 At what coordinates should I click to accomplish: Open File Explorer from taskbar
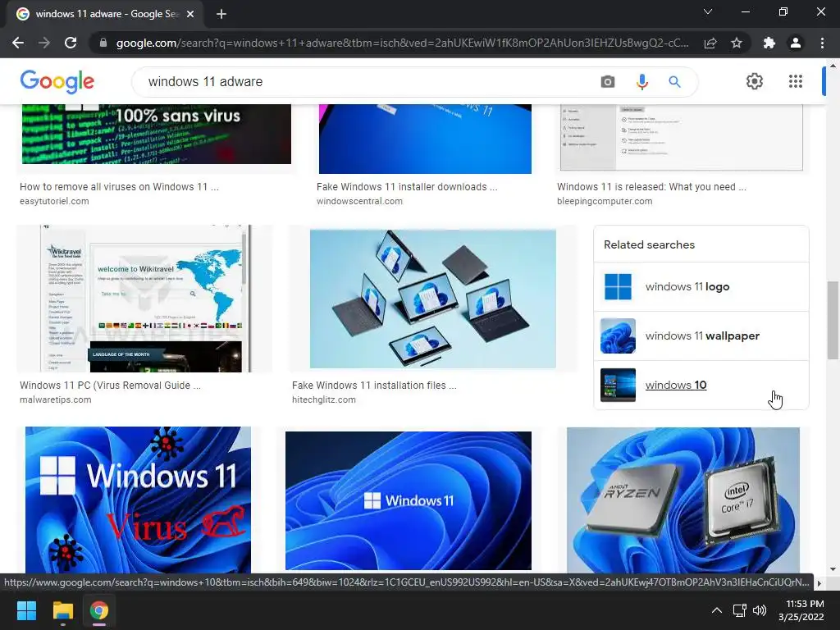[x=62, y=610]
